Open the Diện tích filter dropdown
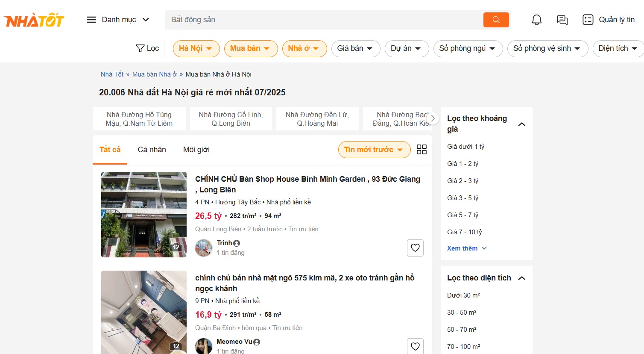The height and width of the screenshot is (354, 644). (x=618, y=48)
